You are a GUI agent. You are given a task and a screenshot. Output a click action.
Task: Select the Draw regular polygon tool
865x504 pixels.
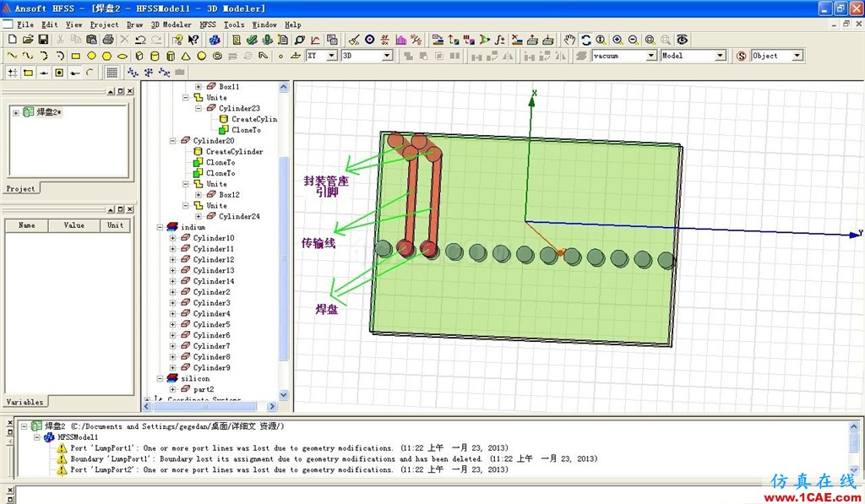tap(107, 56)
